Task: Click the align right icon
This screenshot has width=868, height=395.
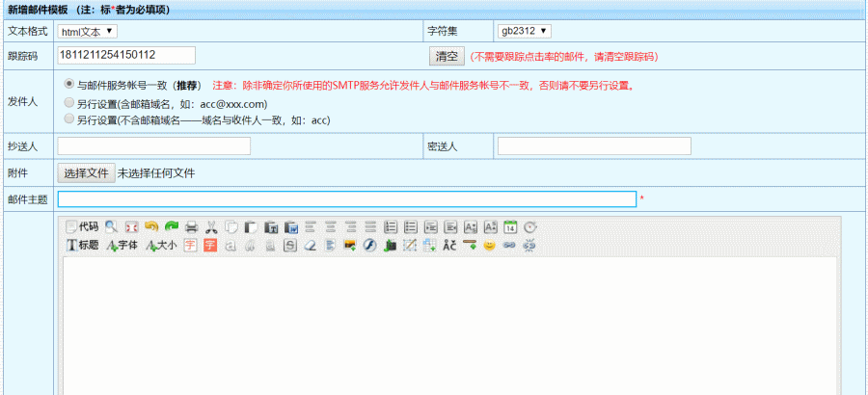Action: (x=350, y=226)
